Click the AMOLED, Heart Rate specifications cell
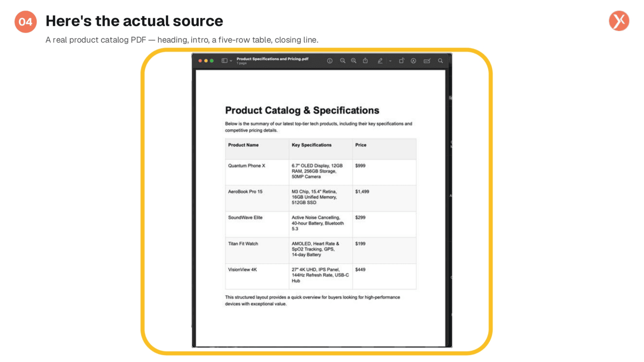The width and height of the screenshot is (644, 362). pos(321,250)
